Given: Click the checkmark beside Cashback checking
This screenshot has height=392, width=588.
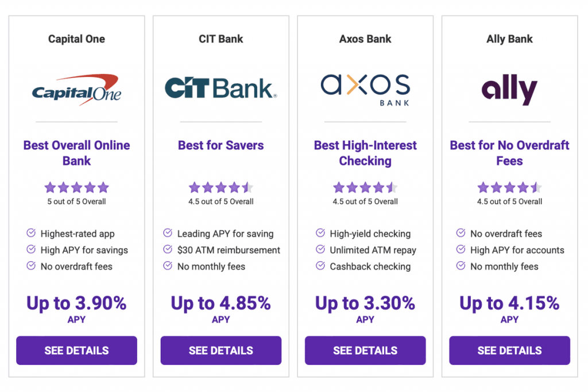Looking at the screenshot, I should pos(319,266).
